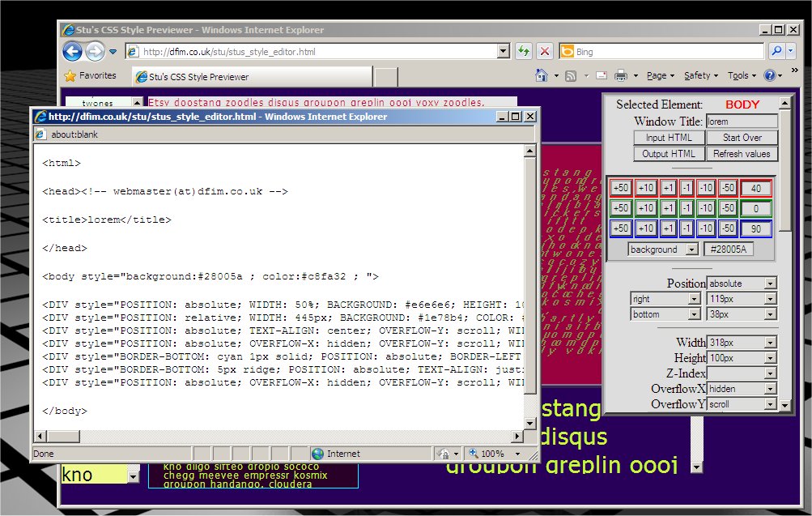The height and width of the screenshot is (516, 812).
Task: Click the search magnifier icon
Action: click(x=776, y=52)
